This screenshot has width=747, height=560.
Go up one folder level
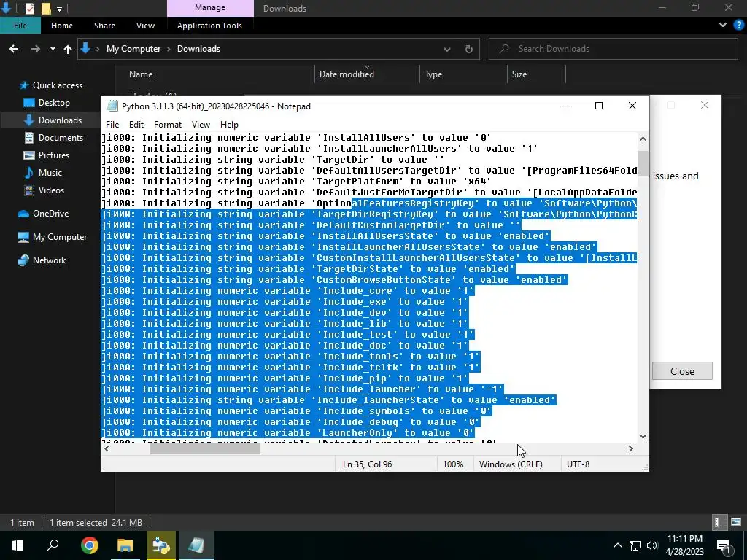pos(68,49)
